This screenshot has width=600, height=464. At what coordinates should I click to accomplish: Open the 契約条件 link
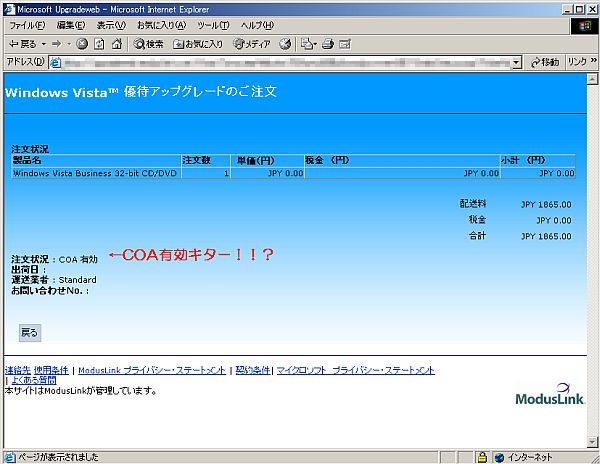(x=253, y=370)
